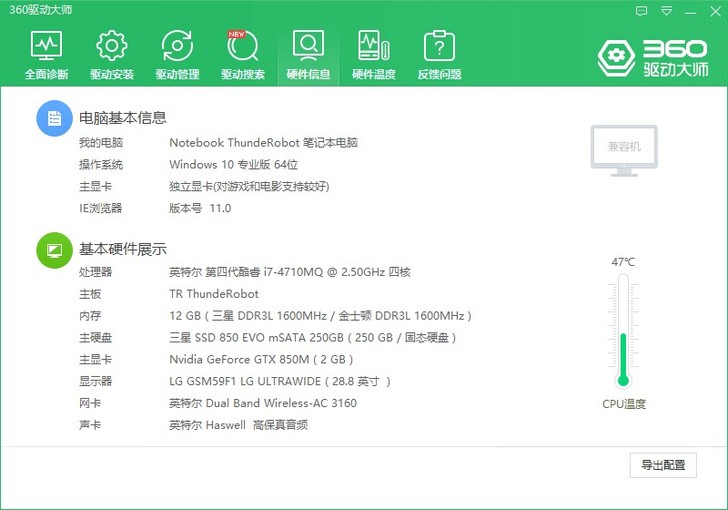Click the i7-4710MQ processor entry
Screen dimensions: 728x510
click(290, 272)
